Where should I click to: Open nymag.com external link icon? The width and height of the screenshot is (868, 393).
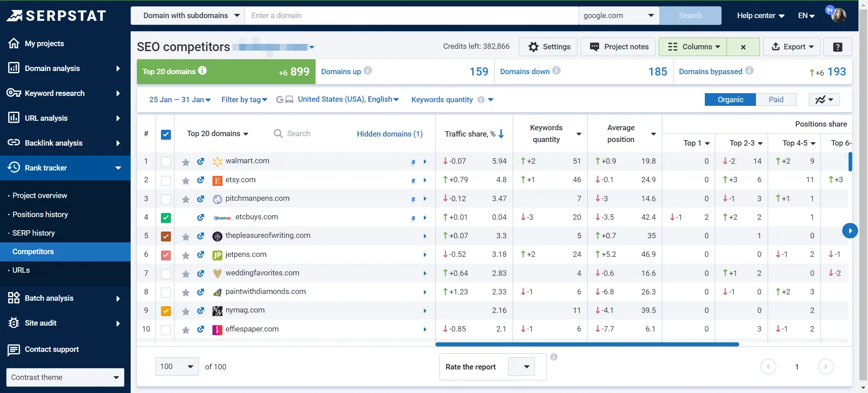pos(200,310)
